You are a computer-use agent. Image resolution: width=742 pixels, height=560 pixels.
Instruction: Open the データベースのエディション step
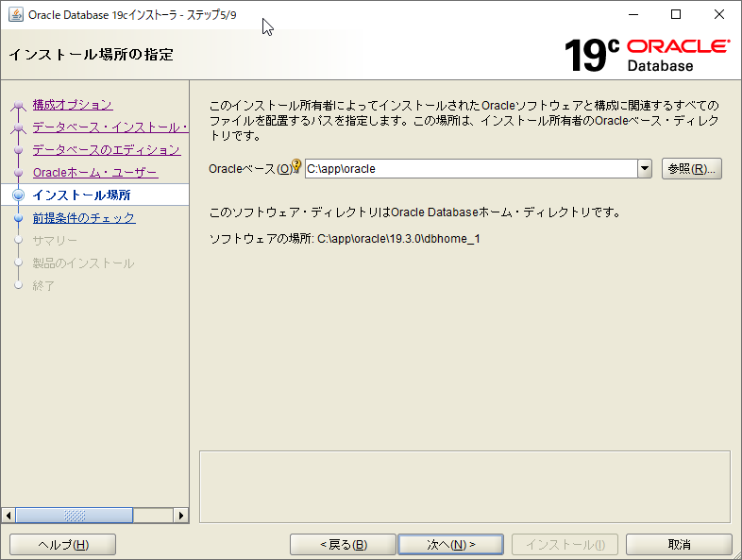[x=107, y=150]
